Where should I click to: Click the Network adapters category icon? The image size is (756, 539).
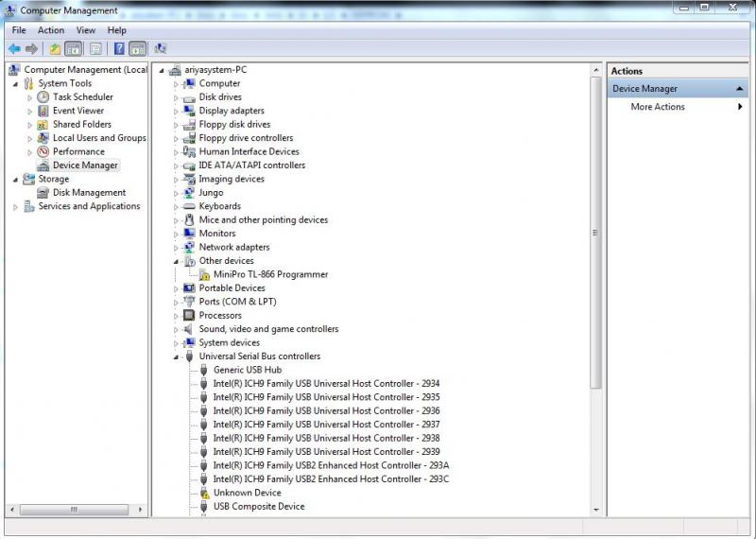[x=189, y=247]
